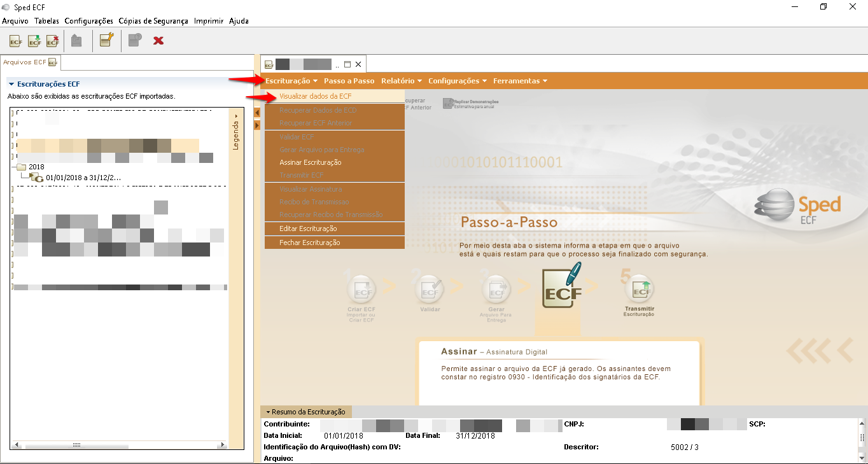Open the Tabelas menu
Image resolution: width=868 pixels, height=464 pixels.
pyautogui.click(x=46, y=21)
